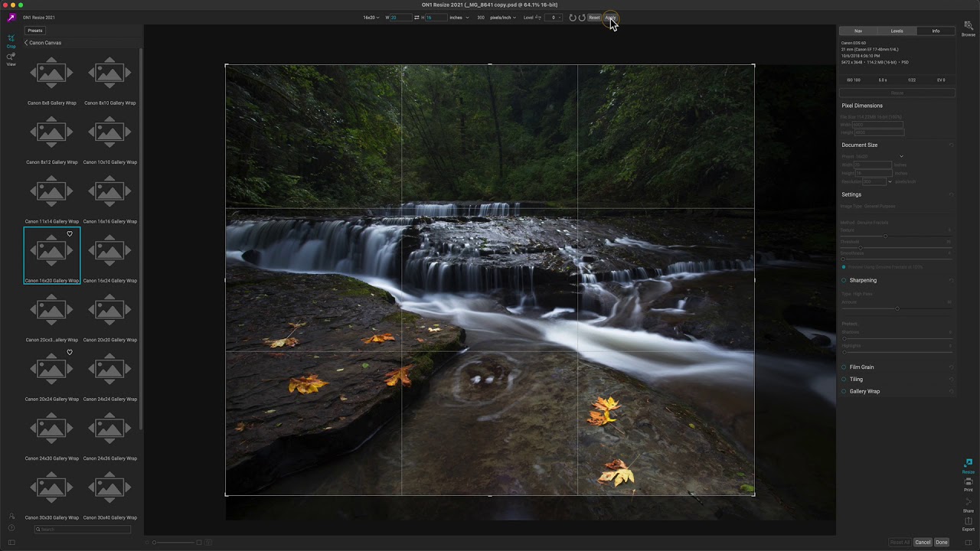Go back from Canon Canvas category
The width and height of the screenshot is (980, 551).
pos(26,43)
